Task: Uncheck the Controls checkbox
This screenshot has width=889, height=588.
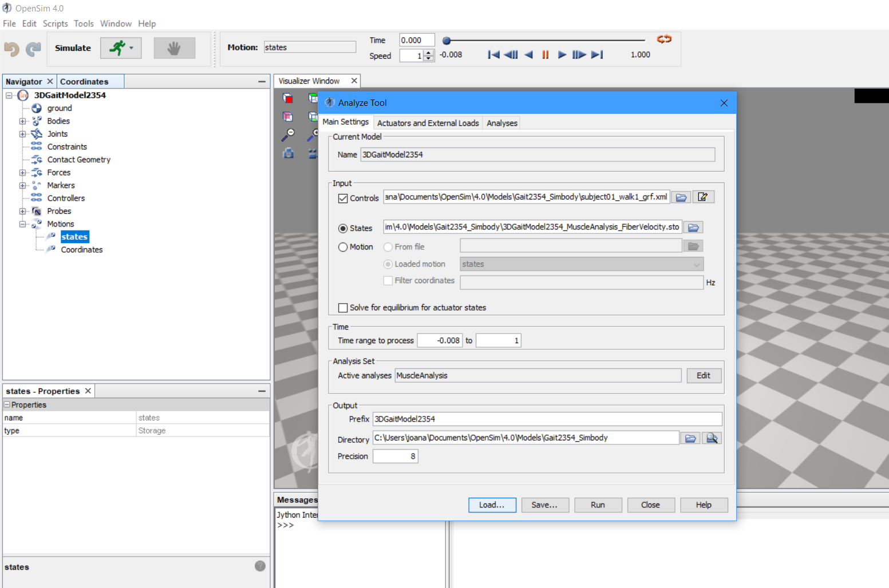Action: pyautogui.click(x=343, y=198)
